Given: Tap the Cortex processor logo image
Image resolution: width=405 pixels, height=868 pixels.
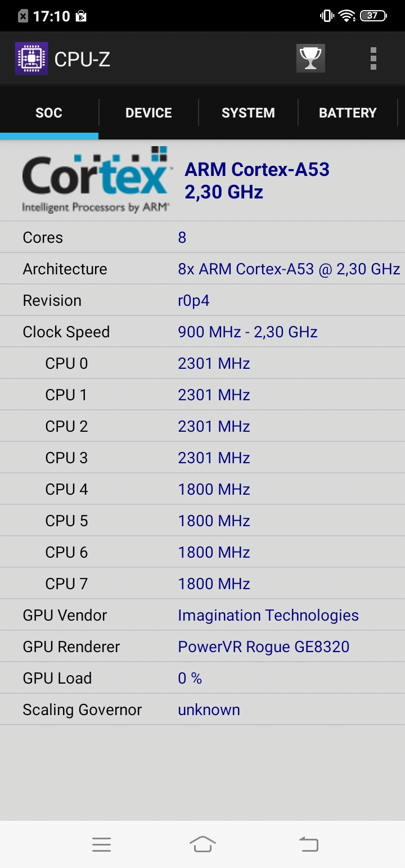Looking at the screenshot, I should click(x=95, y=180).
